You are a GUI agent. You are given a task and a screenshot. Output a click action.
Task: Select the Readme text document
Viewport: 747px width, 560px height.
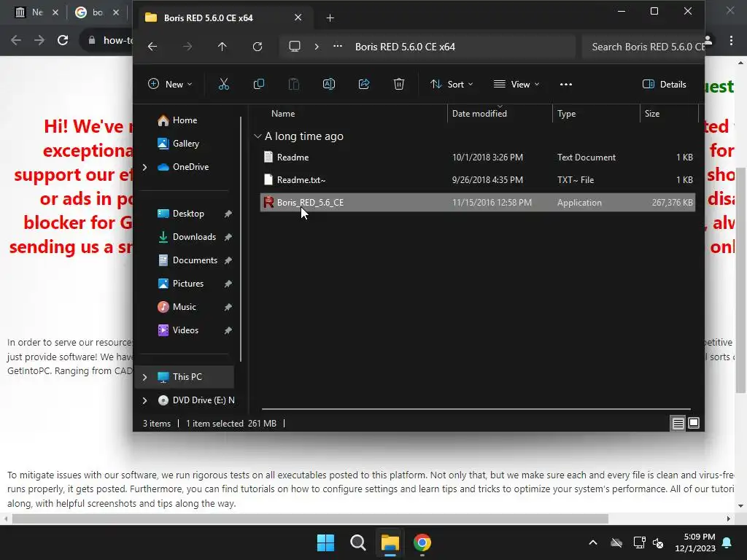tap(477, 157)
